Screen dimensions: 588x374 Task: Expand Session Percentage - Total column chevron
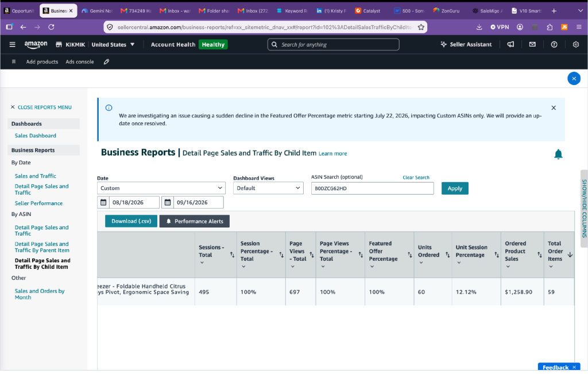point(243,267)
